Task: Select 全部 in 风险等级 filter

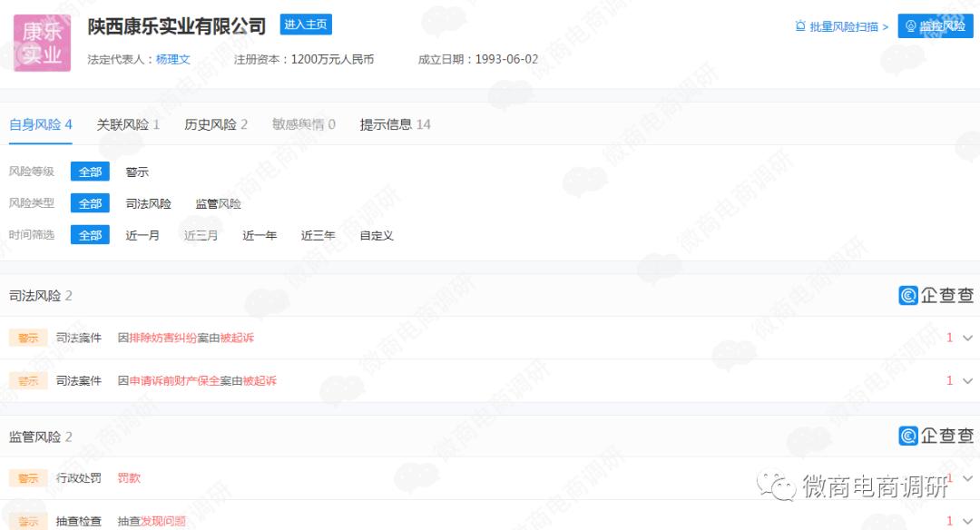Action: [x=90, y=172]
